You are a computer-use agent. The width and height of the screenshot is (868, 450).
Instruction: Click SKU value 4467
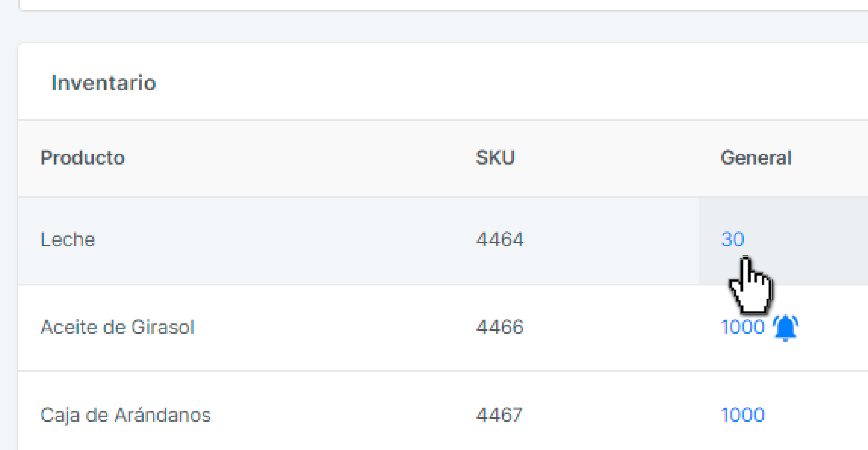(x=499, y=415)
